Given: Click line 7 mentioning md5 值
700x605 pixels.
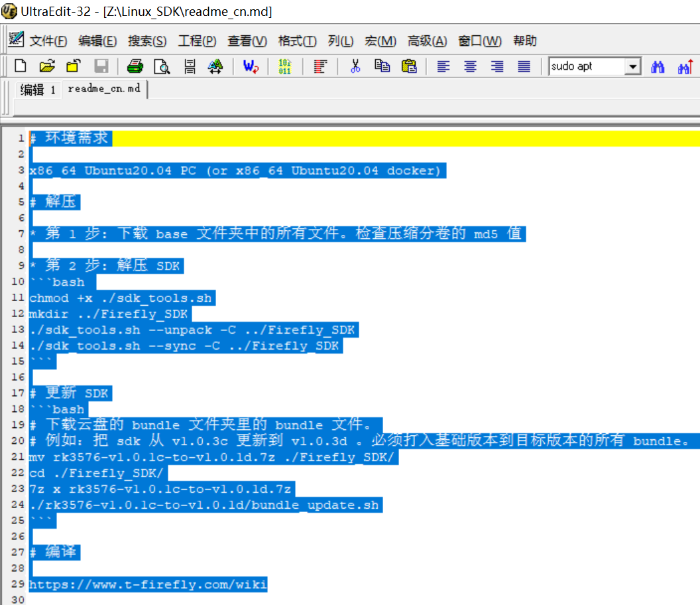Looking at the screenshot, I should click(x=276, y=234).
